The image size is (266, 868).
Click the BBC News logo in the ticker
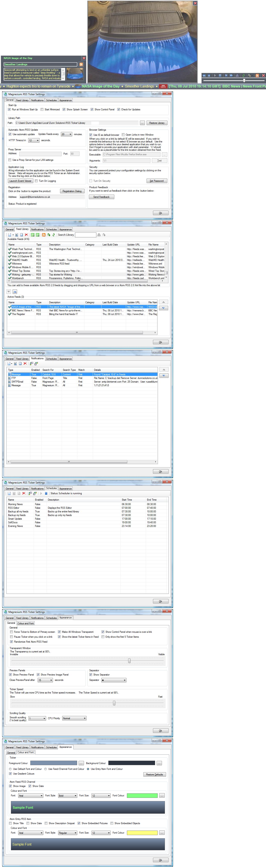163,86
